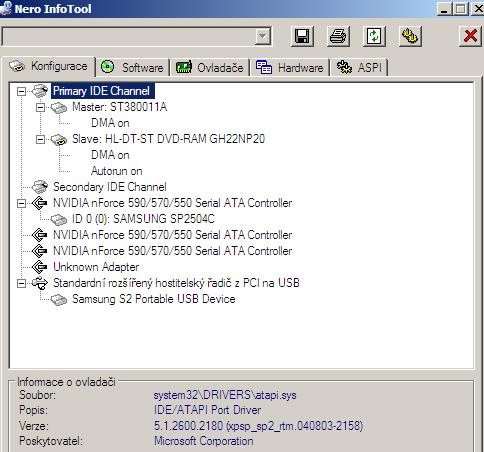Click DMA on under the DVD-RAM slave

coord(110,155)
